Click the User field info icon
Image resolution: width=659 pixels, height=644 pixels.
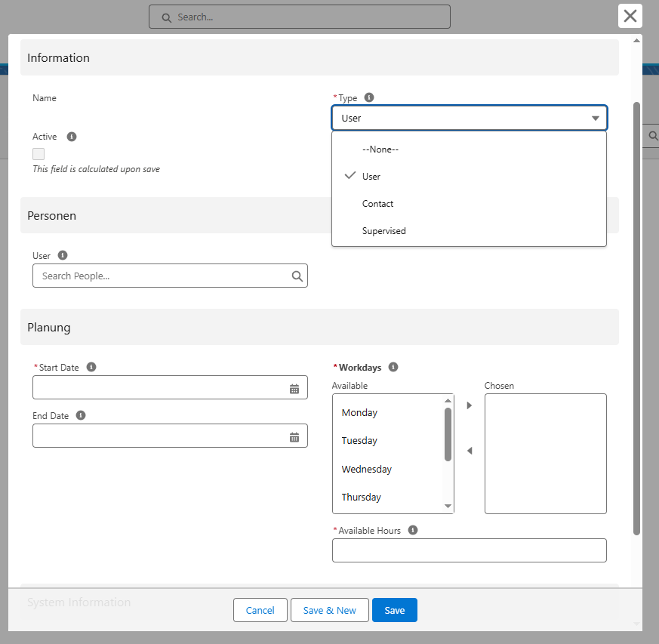[63, 255]
